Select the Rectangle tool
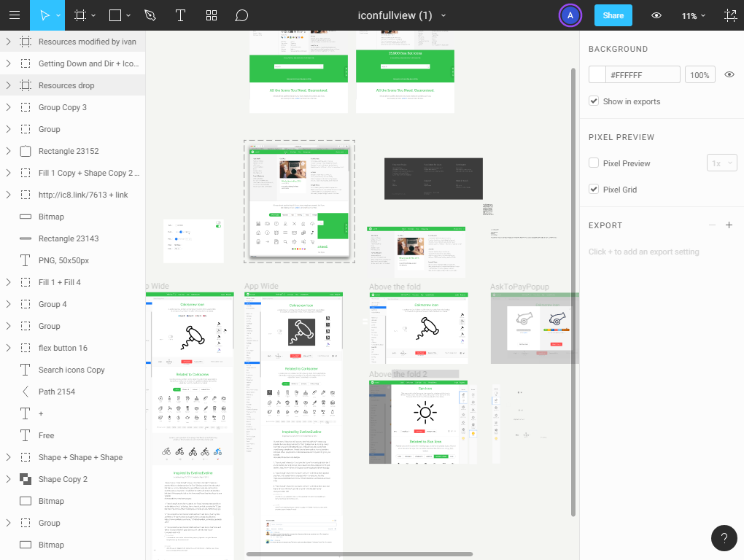The width and height of the screenshot is (744, 560). (113, 15)
